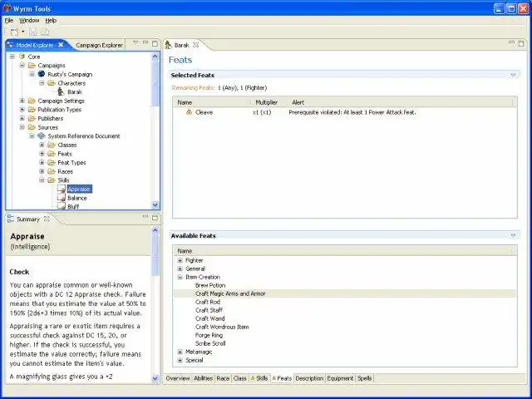Image resolution: width=532 pixels, height=399 pixels.
Task: Expand the Fighter feats group
Action: point(180,260)
